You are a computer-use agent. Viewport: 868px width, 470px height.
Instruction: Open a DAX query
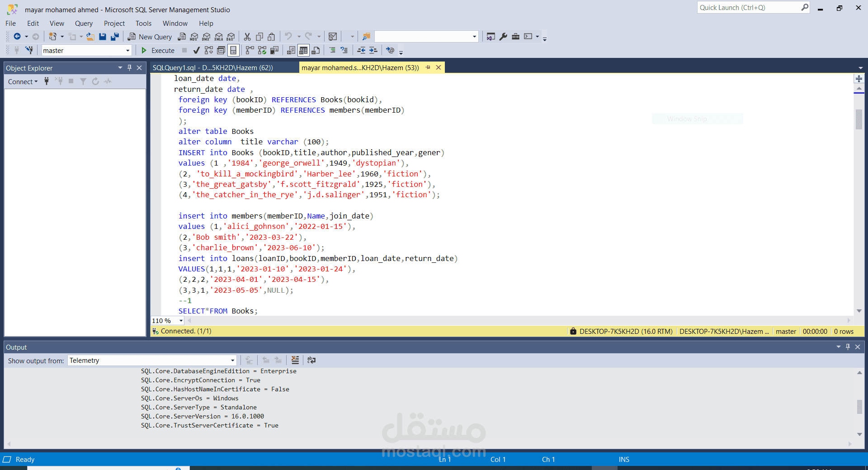(x=231, y=37)
